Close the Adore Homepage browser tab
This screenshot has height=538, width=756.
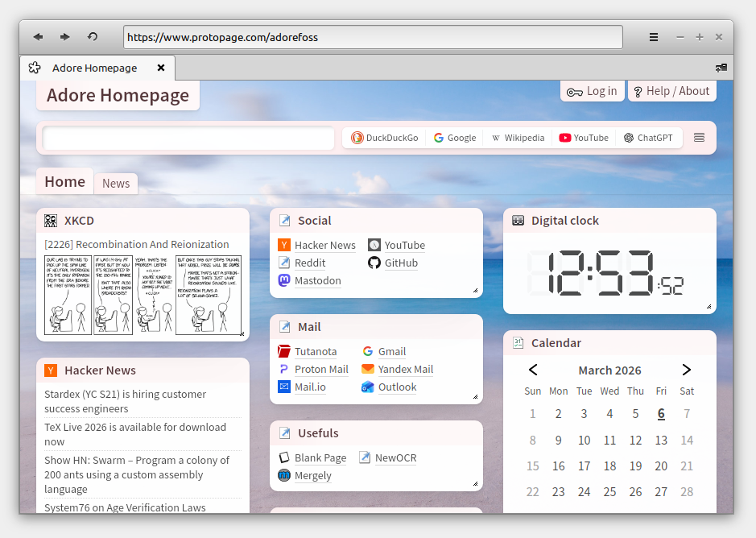click(x=161, y=68)
